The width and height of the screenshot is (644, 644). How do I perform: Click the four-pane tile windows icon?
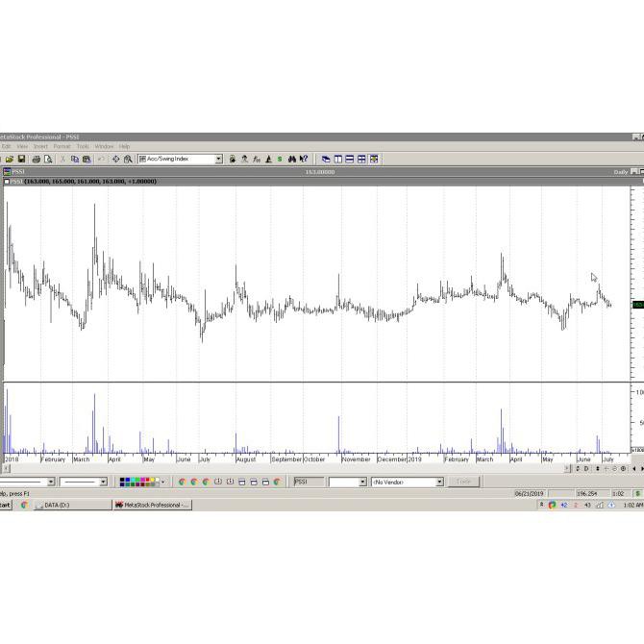pos(361,159)
